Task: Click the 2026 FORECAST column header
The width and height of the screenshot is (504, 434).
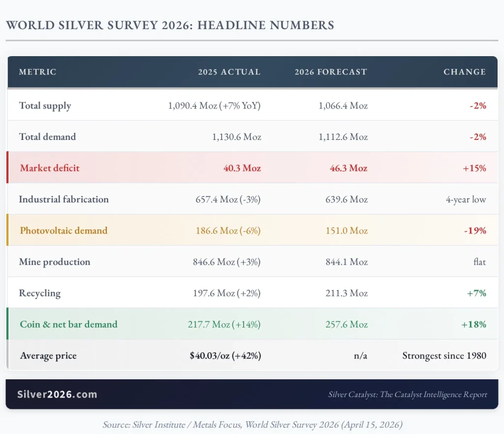Action: [331, 72]
